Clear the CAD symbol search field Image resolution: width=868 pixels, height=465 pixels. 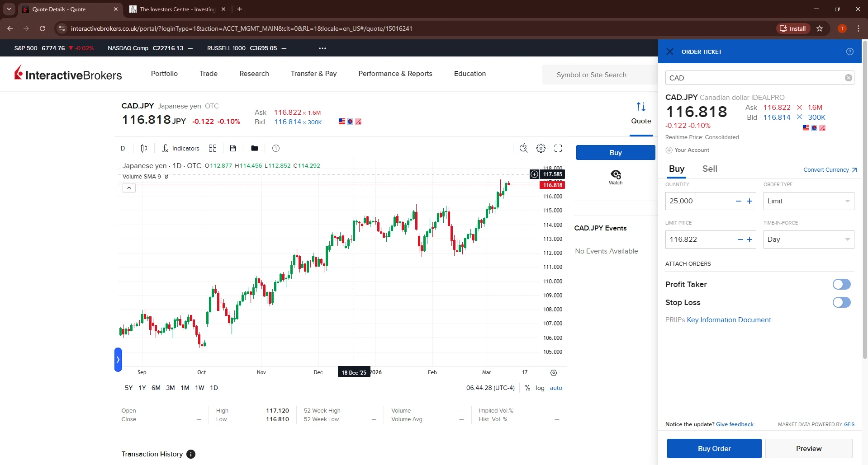point(849,78)
